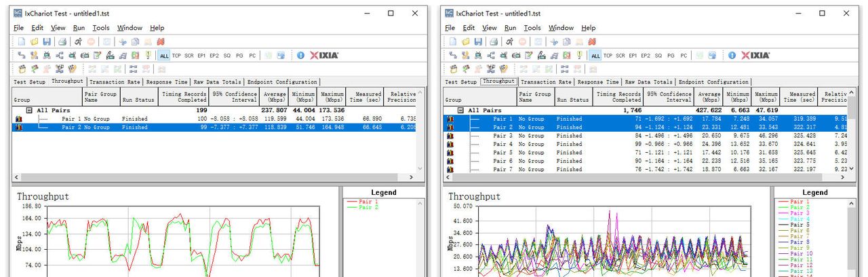Click the blue info icon in right window
The image size is (868, 277).
(x=732, y=56)
